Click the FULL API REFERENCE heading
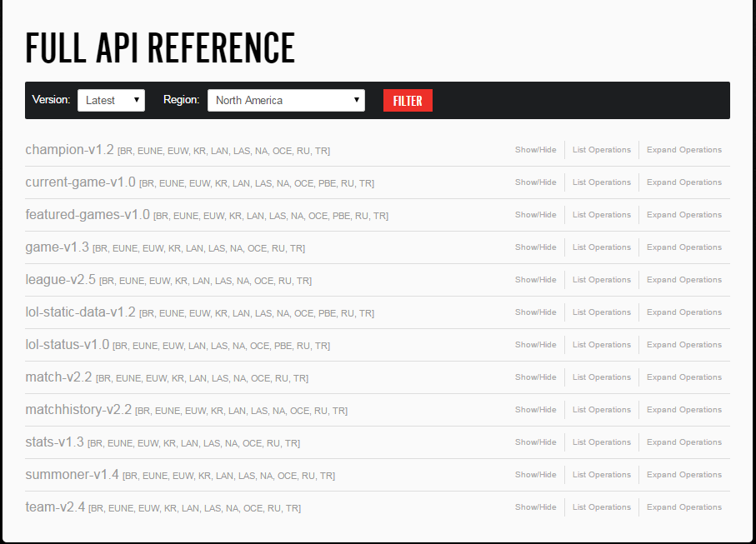The height and width of the screenshot is (544, 756). (x=160, y=47)
